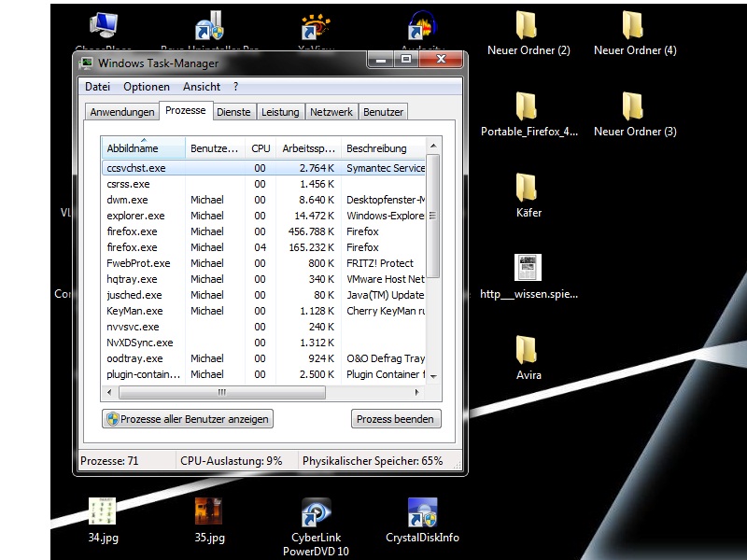Click the CPU-Auslastung: 9% status entry

[x=231, y=461]
